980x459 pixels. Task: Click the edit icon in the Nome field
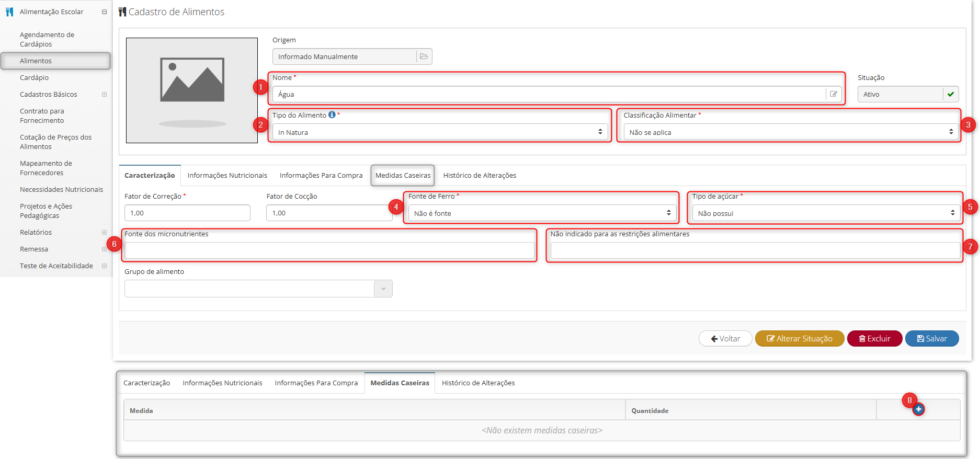click(x=834, y=94)
